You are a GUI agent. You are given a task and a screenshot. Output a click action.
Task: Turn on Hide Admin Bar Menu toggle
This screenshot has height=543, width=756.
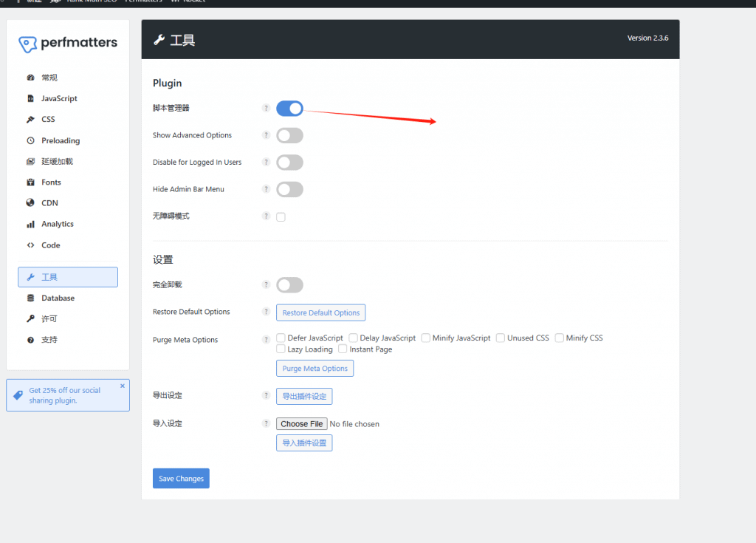click(289, 190)
